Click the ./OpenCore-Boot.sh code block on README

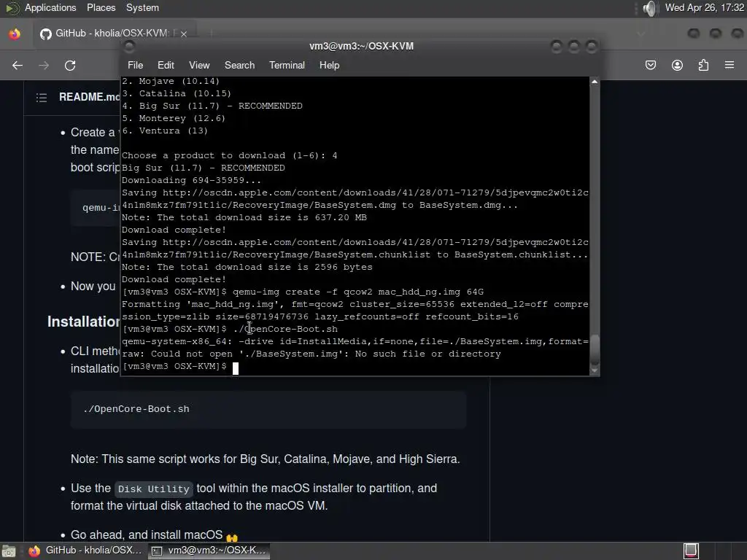point(268,410)
